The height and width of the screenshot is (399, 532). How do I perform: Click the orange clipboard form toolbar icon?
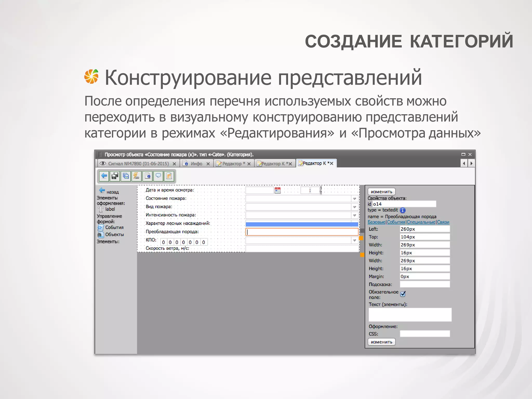169,176
